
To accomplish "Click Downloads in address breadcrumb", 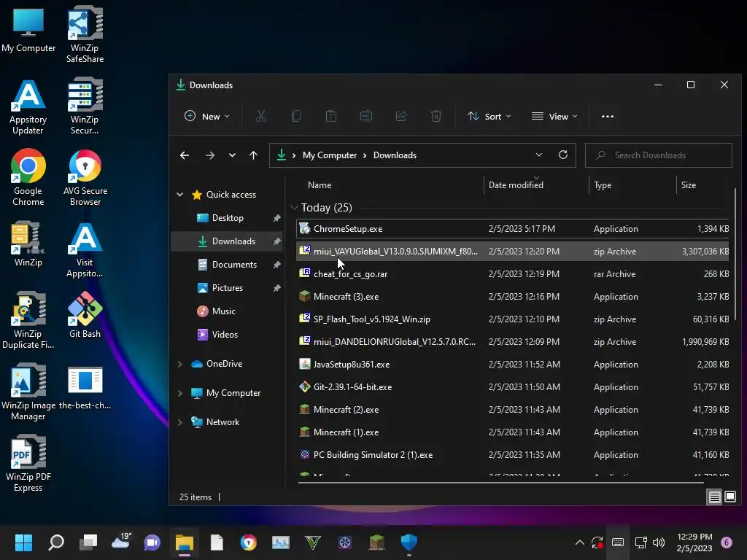I will pos(395,155).
